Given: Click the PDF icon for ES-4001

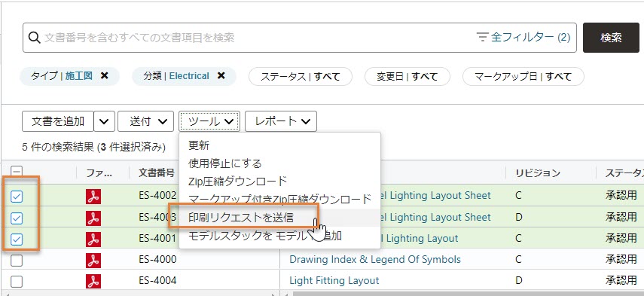Looking at the screenshot, I should click(x=93, y=239).
